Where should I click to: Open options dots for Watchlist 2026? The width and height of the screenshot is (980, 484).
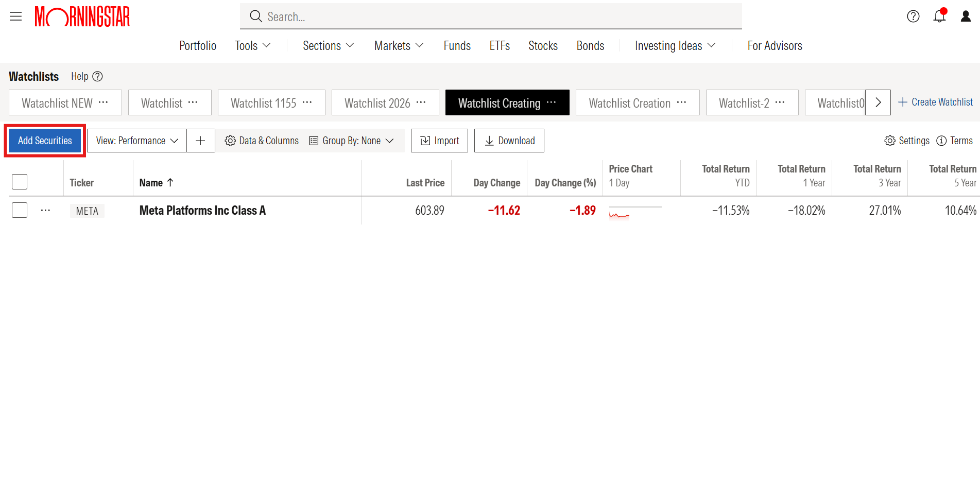click(421, 102)
